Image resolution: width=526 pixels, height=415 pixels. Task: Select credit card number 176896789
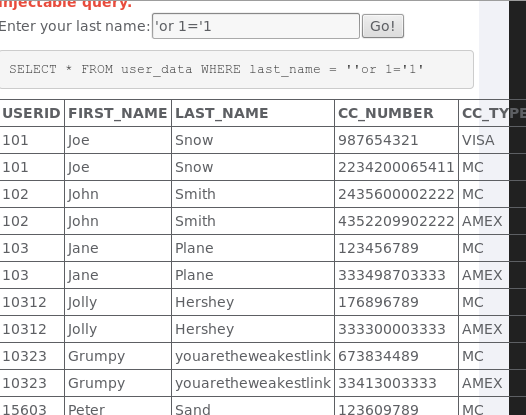coord(378,302)
